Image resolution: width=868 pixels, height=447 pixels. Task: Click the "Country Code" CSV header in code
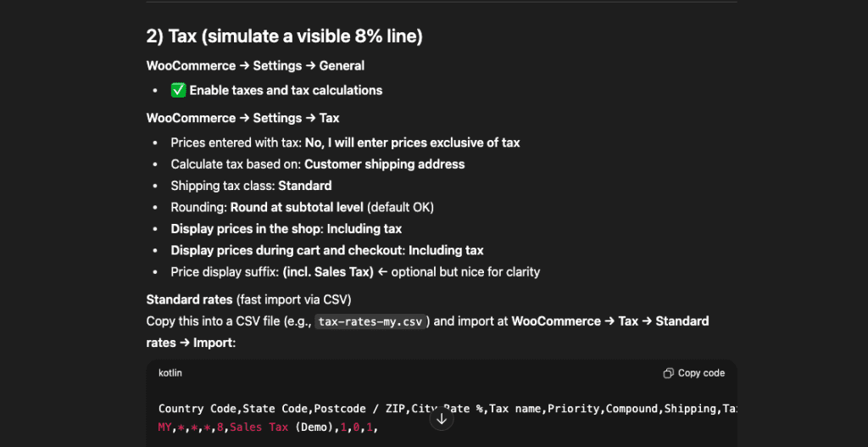point(198,409)
